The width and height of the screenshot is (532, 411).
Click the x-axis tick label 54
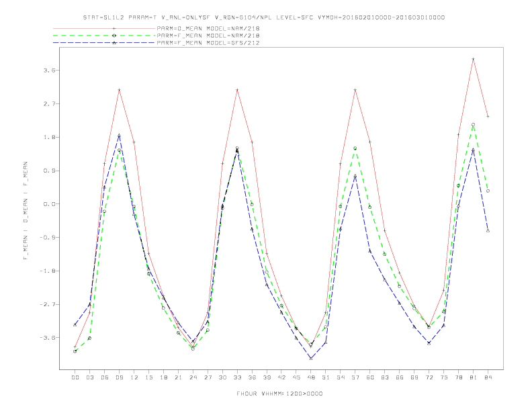(341, 377)
